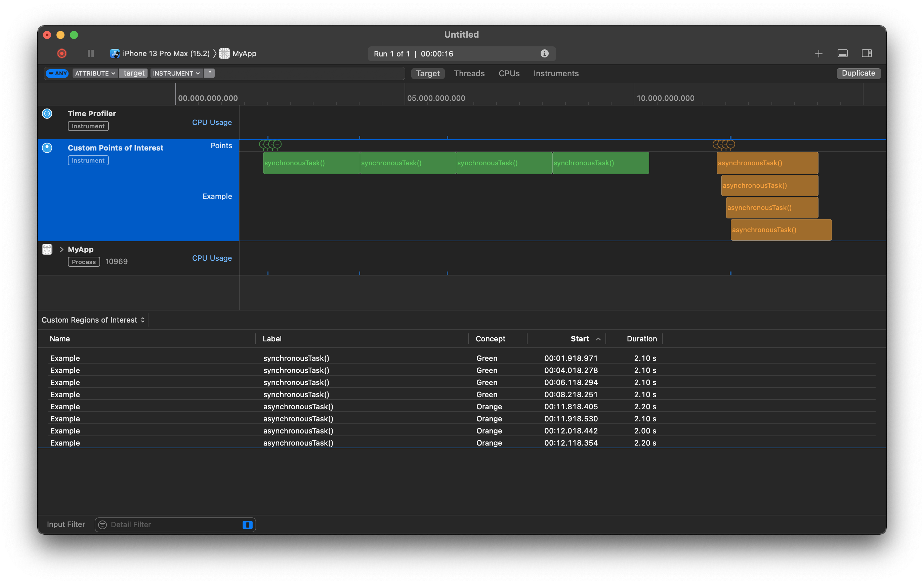The image size is (924, 584).
Task: Select Custom Points of Interest icon
Action: (x=47, y=148)
